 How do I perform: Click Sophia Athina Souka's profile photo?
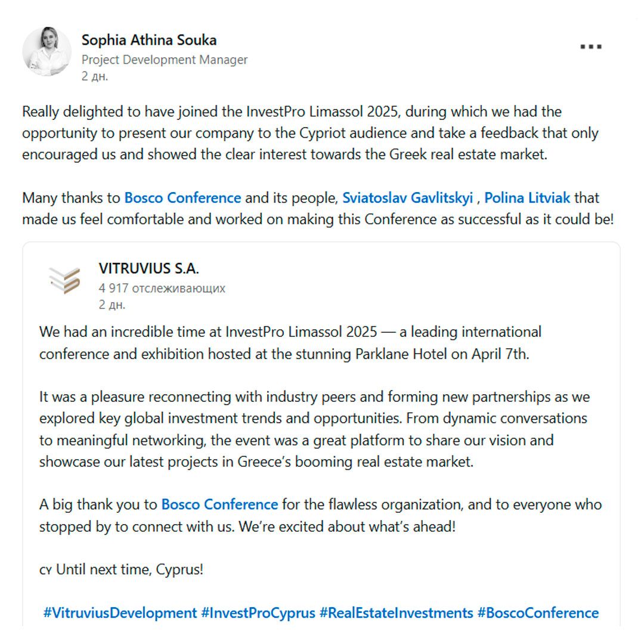(47, 51)
